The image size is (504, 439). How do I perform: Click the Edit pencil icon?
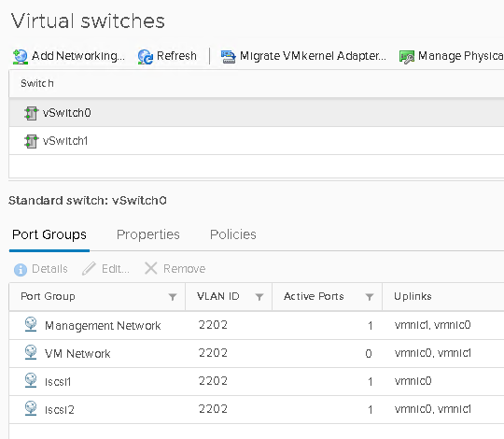(x=89, y=269)
